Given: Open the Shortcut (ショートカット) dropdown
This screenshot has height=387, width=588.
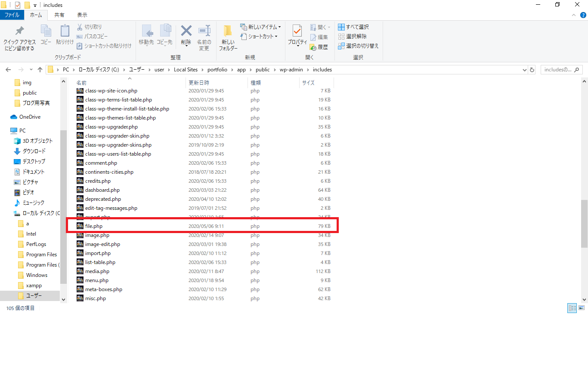Looking at the screenshot, I should point(259,36).
